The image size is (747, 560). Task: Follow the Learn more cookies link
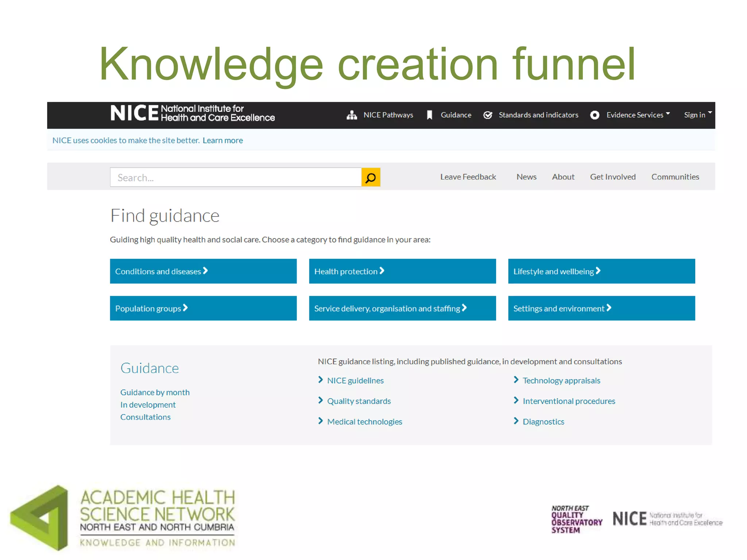click(222, 140)
